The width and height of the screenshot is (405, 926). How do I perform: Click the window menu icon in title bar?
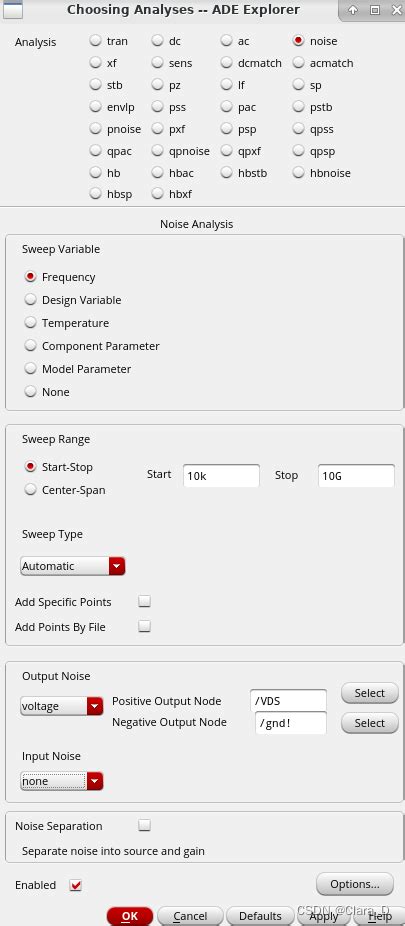(13, 9)
